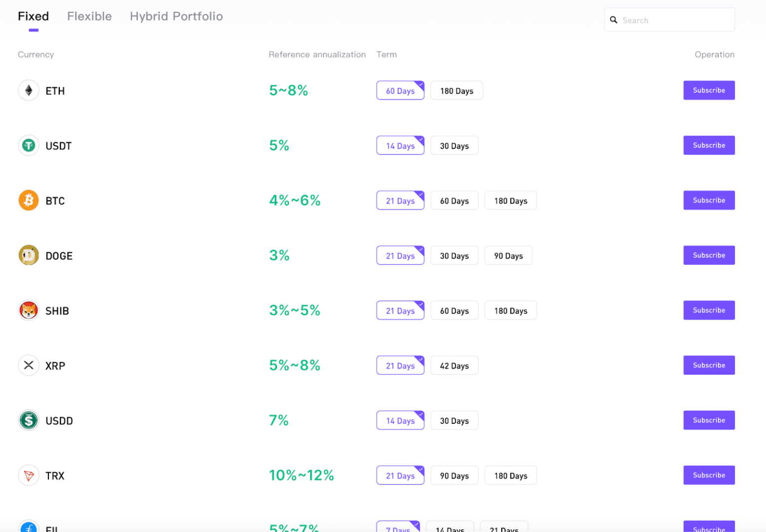Click the Search input field
The height and width of the screenshot is (532, 766).
pos(668,19)
